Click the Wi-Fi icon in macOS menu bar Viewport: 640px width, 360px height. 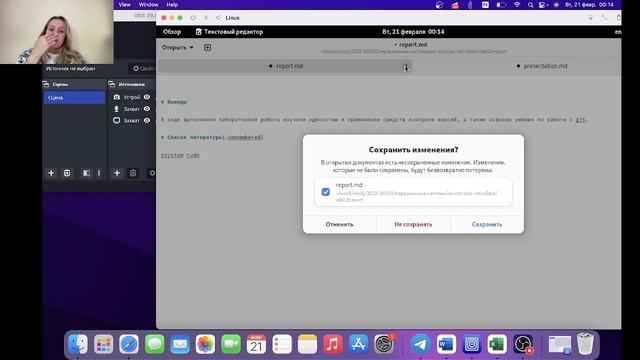click(x=517, y=5)
